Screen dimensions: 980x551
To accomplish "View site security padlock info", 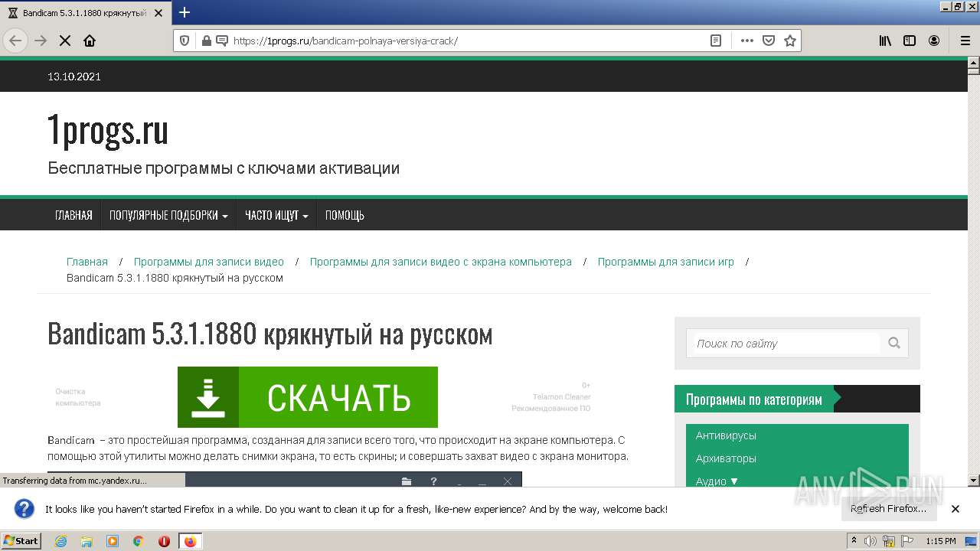I will (x=206, y=41).
